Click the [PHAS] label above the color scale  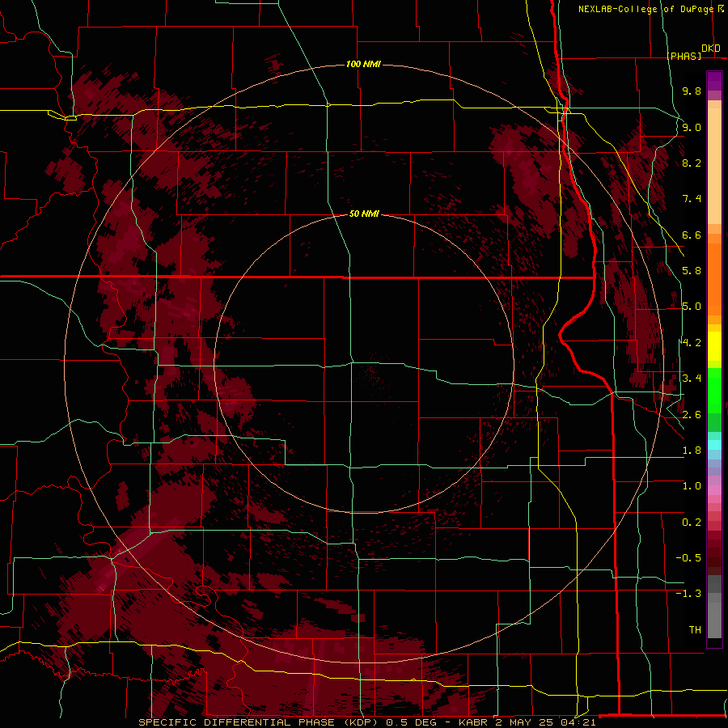tap(684, 56)
